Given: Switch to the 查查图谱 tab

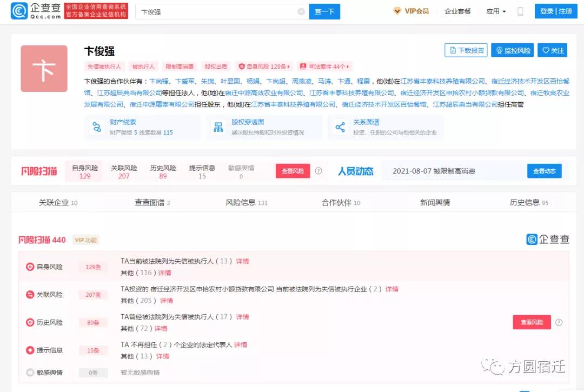Looking at the screenshot, I should pyautogui.click(x=152, y=203).
